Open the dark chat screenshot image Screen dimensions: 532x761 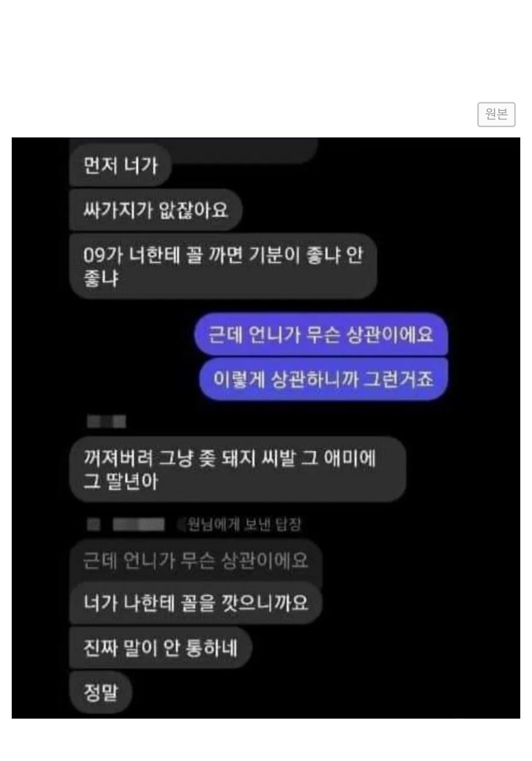[x=266, y=428]
